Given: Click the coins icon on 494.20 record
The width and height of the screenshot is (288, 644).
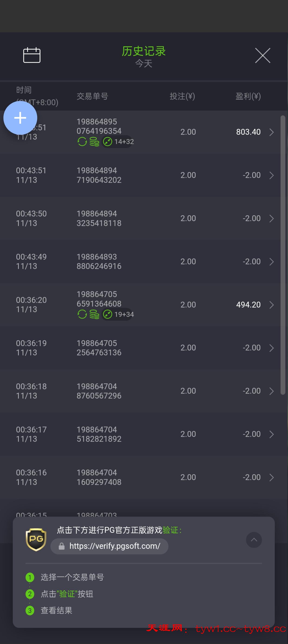Looking at the screenshot, I should [x=94, y=315].
